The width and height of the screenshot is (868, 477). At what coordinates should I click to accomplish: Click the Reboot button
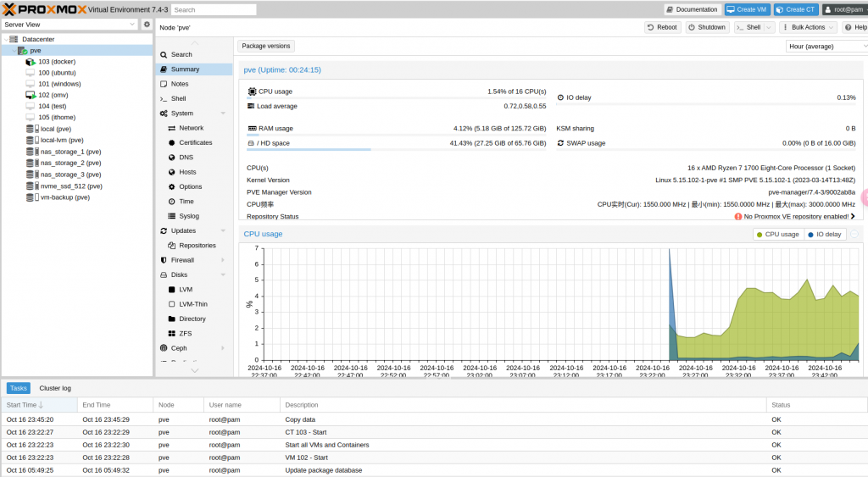662,27
